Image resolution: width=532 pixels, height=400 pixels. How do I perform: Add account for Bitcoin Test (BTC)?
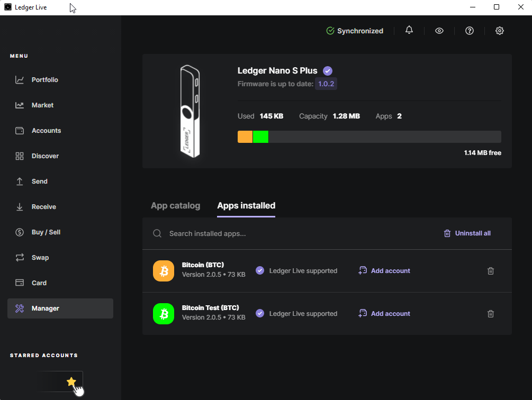[384, 314]
